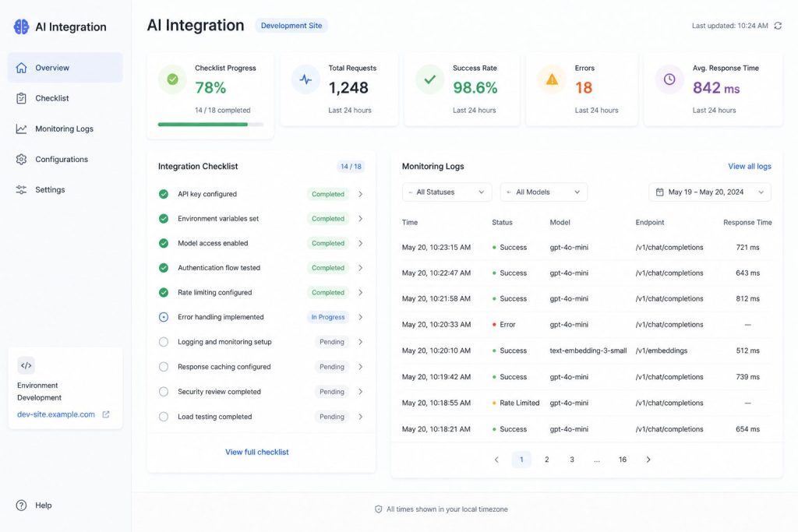Go to Monitoring Logs in sidebar
This screenshot has width=798, height=532.
pyautogui.click(x=65, y=129)
